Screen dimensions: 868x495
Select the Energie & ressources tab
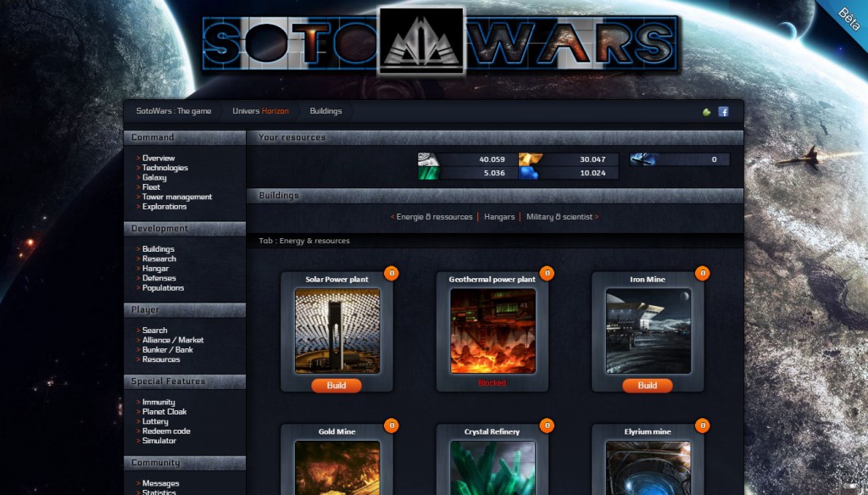coord(434,217)
